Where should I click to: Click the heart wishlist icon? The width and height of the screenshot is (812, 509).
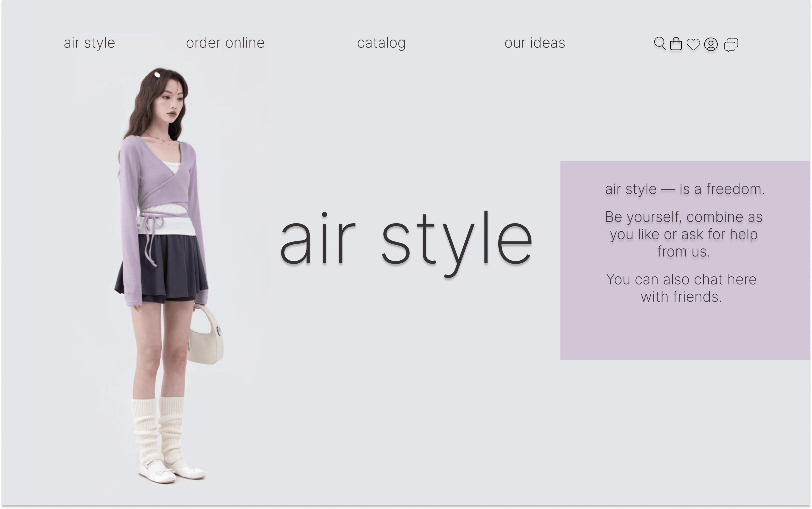point(693,44)
